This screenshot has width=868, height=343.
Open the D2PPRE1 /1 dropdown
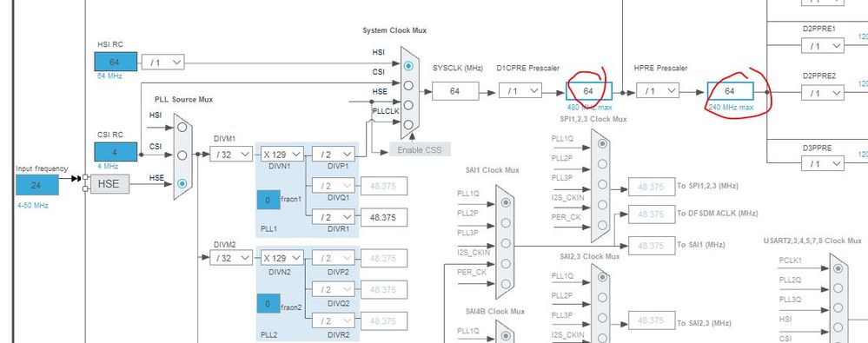pyautogui.click(x=823, y=46)
